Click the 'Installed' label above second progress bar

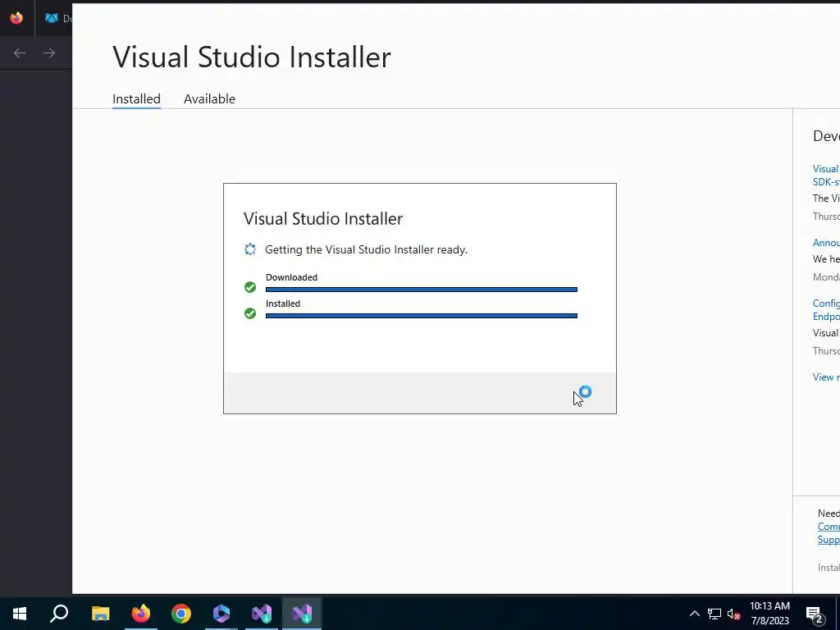point(283,304)
